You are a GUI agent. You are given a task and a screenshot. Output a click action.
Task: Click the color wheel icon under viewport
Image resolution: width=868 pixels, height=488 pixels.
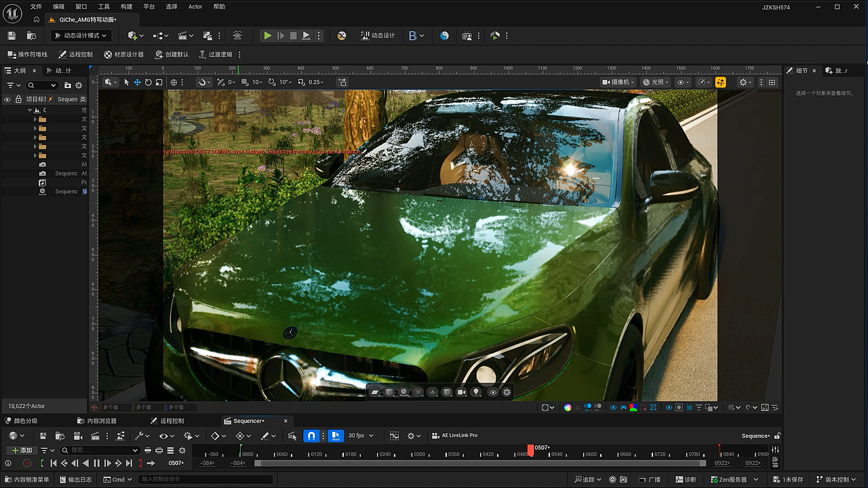click(568, 407)
